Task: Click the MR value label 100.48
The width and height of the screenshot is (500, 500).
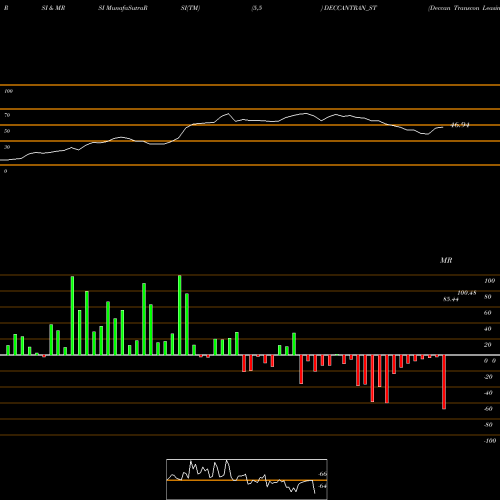Action: click(467, 293)
